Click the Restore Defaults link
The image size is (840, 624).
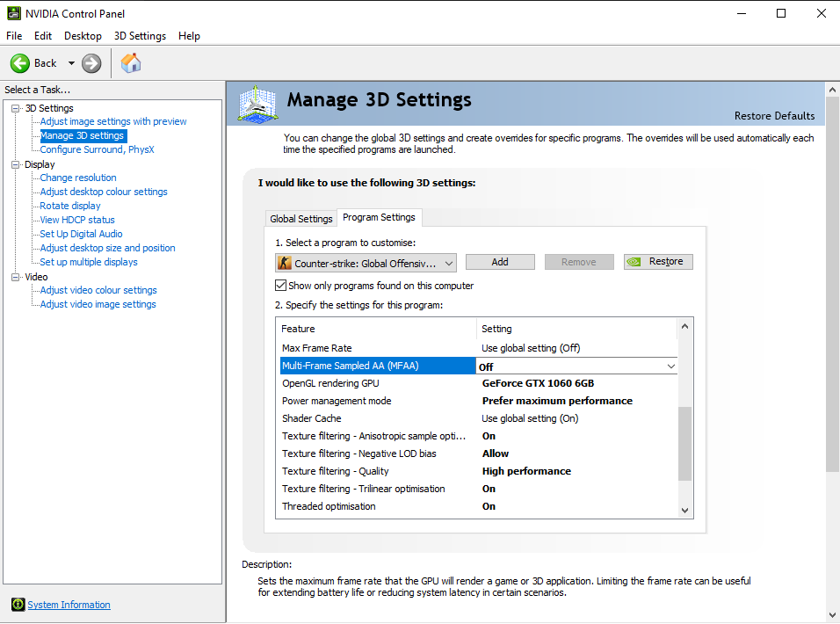(x=774, y=116)
